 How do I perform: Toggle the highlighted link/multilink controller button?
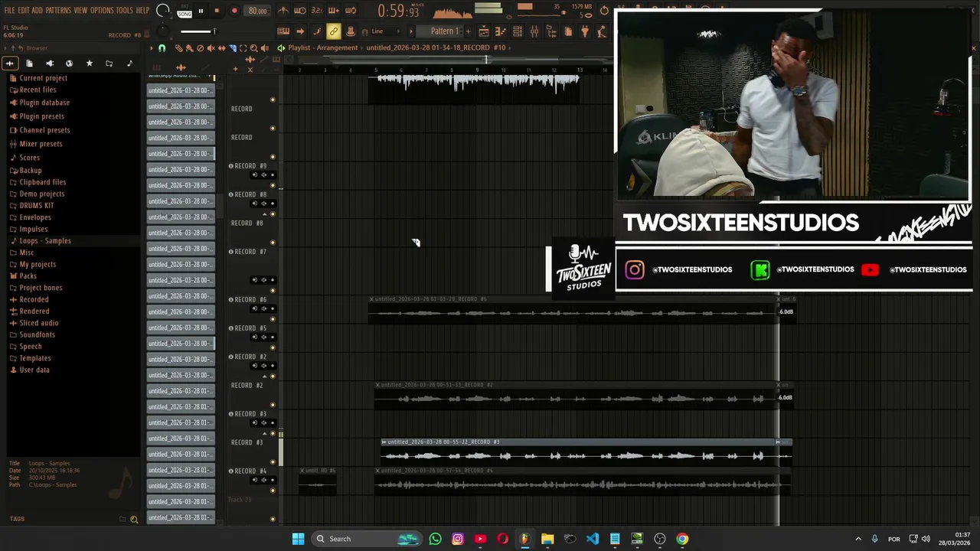(x=334, y=31)
